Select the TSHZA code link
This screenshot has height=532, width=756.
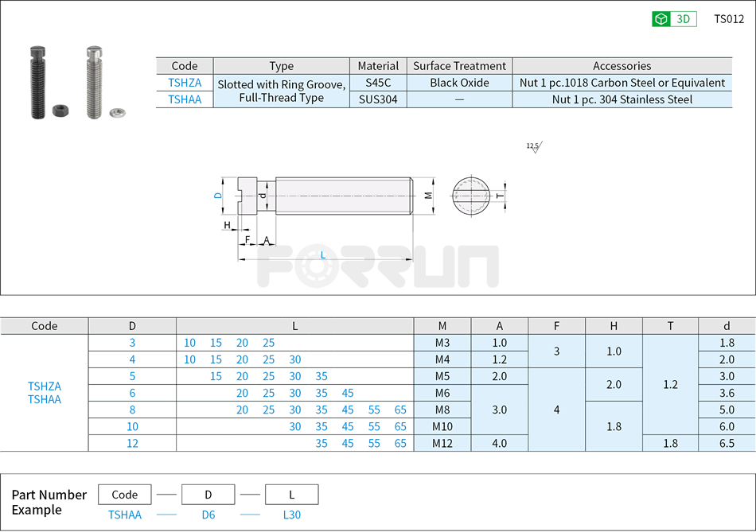click(x=185, y=82)
